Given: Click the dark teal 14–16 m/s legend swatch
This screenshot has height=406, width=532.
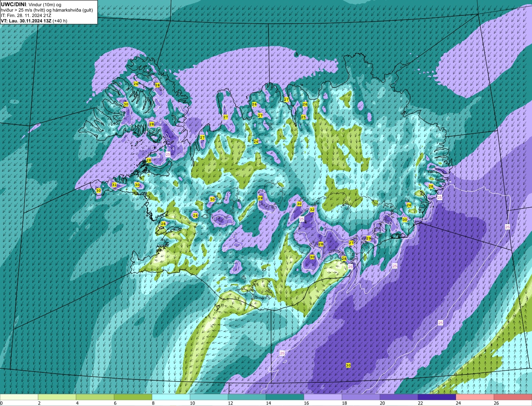Looking at the screenshot, I should (285, 397).
